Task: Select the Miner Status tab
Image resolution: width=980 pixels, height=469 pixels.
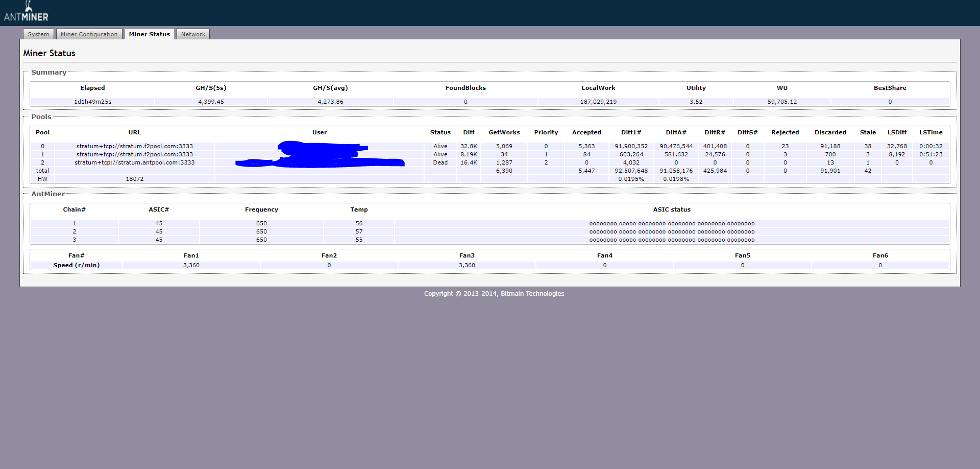Action: pos(149,34)
